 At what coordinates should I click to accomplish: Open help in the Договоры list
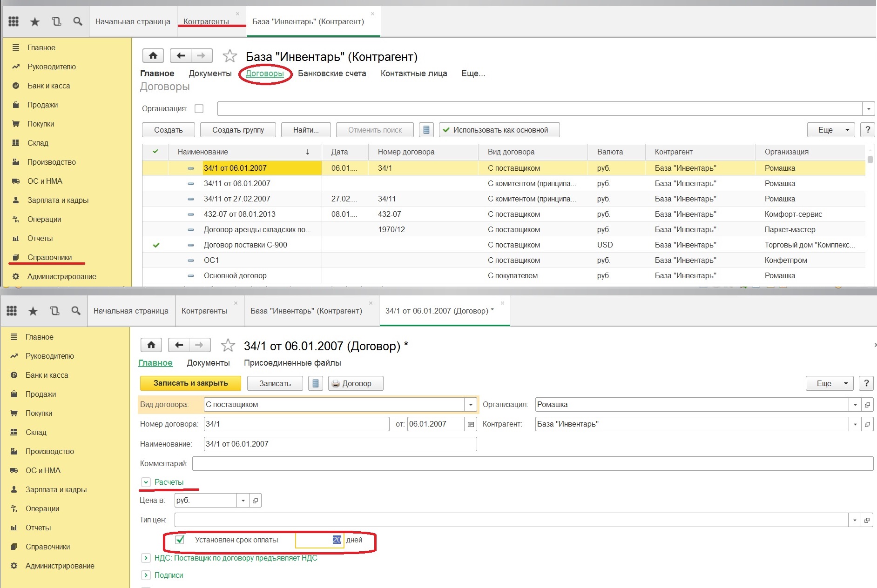867,130
